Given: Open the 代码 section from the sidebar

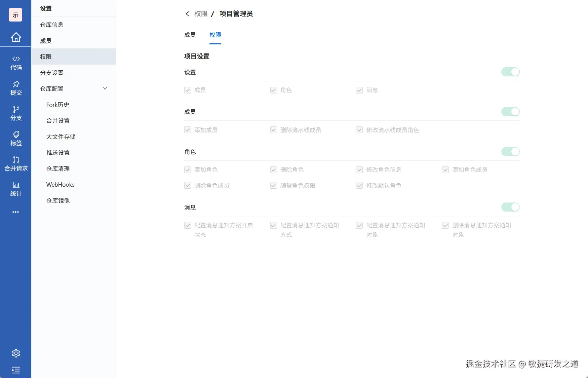Looking at the screenshot, I should point(16,63).
